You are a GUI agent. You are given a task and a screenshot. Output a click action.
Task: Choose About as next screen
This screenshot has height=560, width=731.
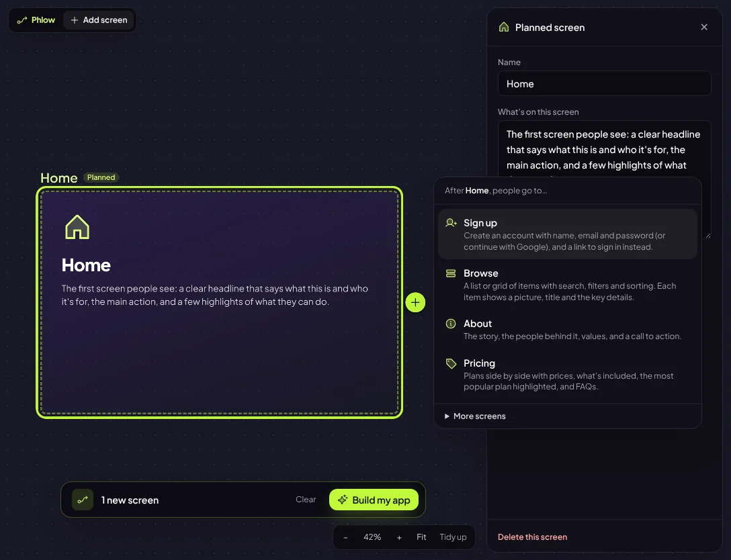(x=567, y=329)
